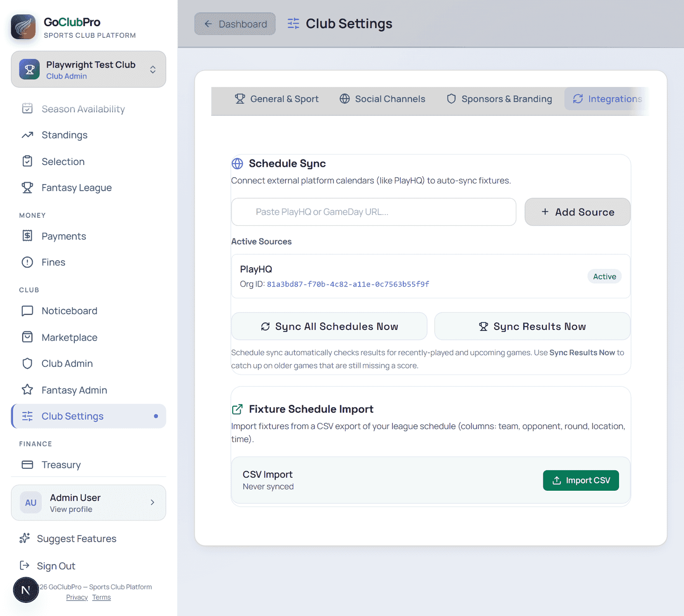The height and width of the screenshot is (616, 684).
Task: Focus the PlayHQ or GameDay URL field
Action: (373, 212)
